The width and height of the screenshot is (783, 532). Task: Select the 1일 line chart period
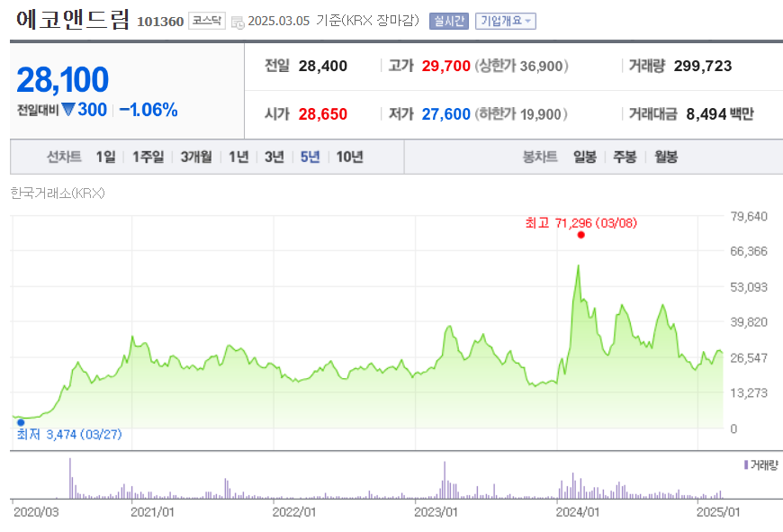point(105,157)
